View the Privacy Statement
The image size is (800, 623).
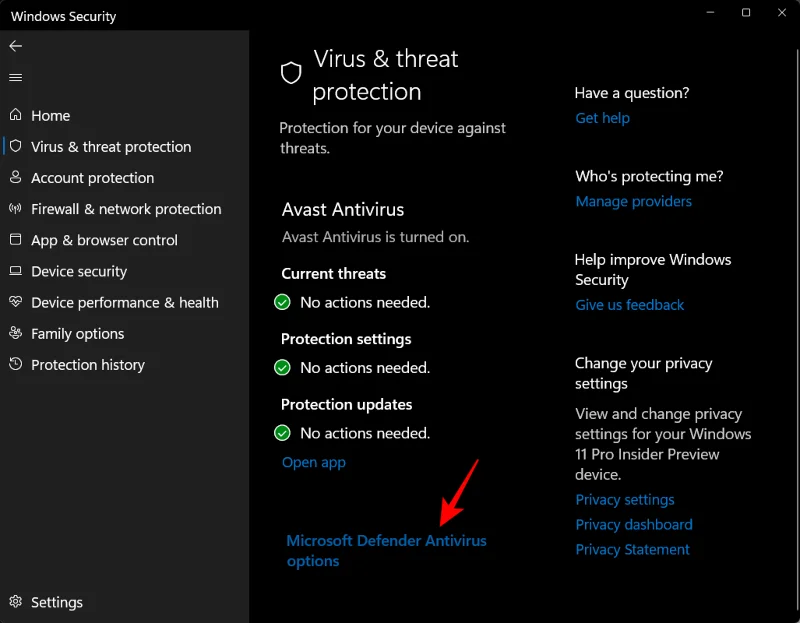(632, 549)
